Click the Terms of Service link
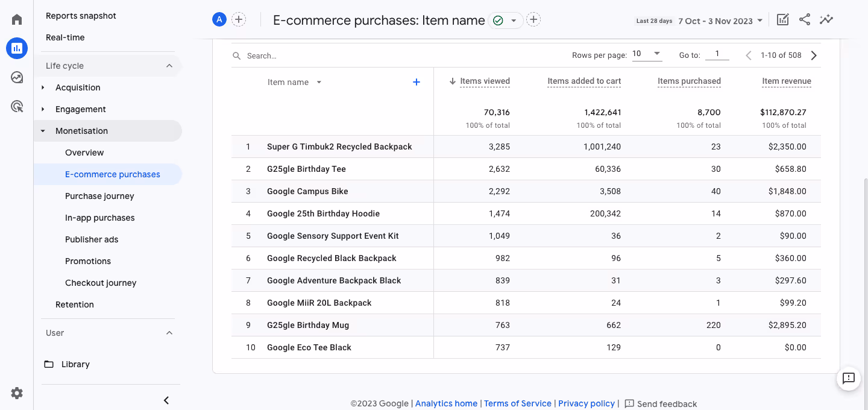This screenshot has height=410, width=868. point(517,403)
